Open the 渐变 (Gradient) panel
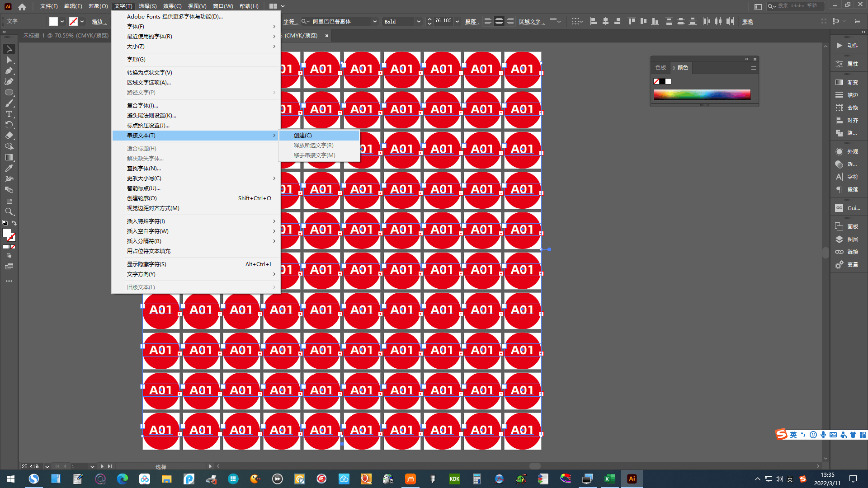 pyautogui.click(x=847, y=82)
